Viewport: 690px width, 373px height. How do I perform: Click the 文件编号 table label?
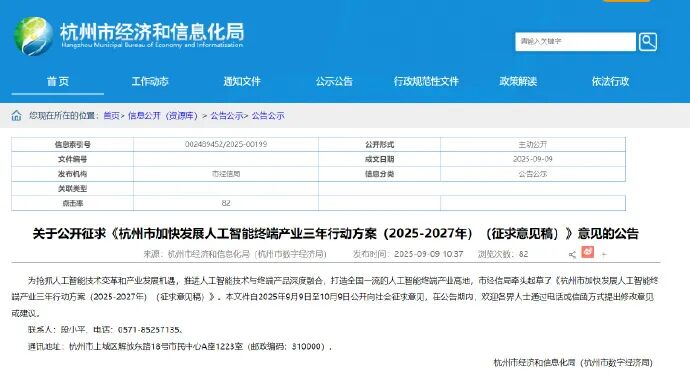click(x=73, y=159)
